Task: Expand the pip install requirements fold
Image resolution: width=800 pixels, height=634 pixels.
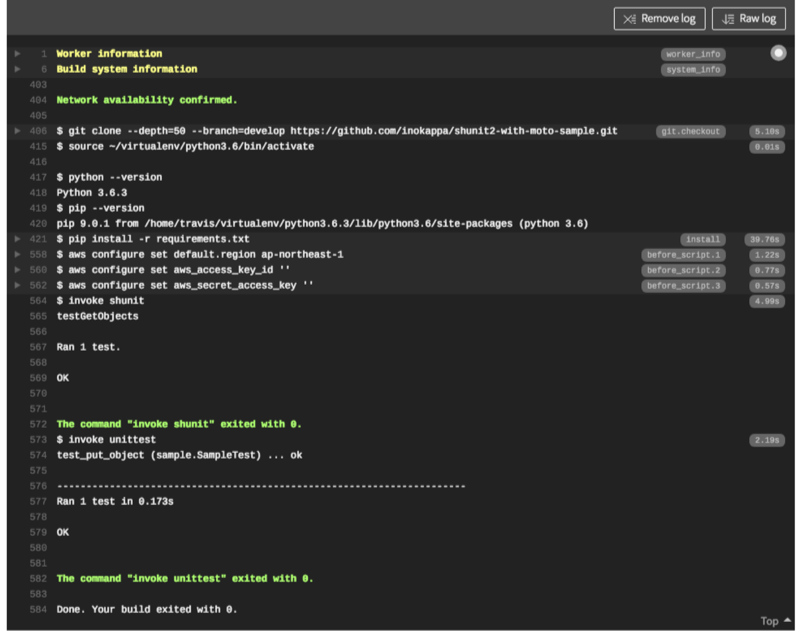Action: point(17,239)
